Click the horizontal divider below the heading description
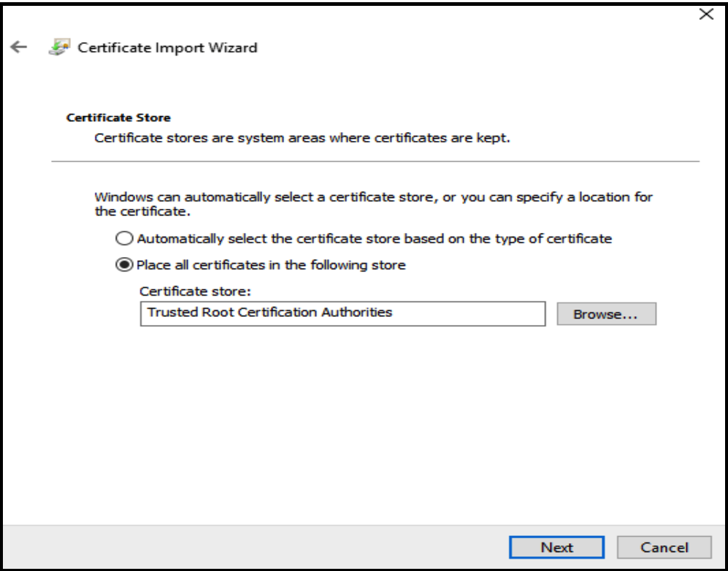 point(375,161)
